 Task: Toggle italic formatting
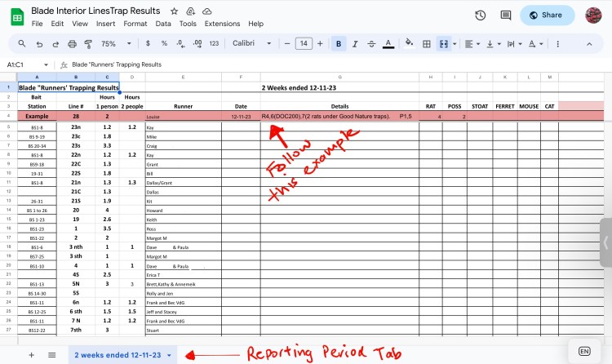point(355,43)
